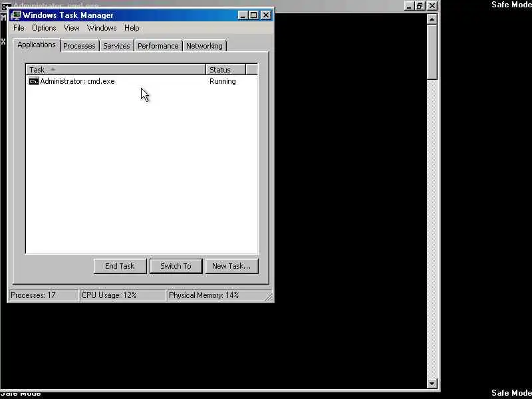Click the cmd.exe window scroll down arrow
This screenshot has width=532, height=399.
pyautogui.click(x=432, y=384)
